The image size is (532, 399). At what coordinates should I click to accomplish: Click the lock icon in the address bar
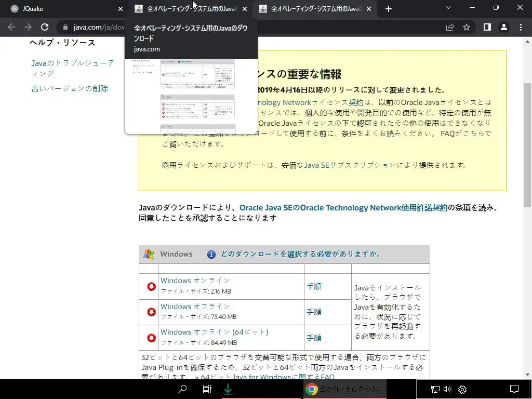tap(65, 27)
